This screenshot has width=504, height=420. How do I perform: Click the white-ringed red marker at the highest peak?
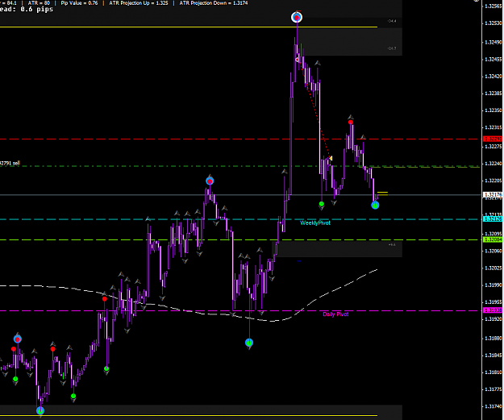[x=297, y=17]
